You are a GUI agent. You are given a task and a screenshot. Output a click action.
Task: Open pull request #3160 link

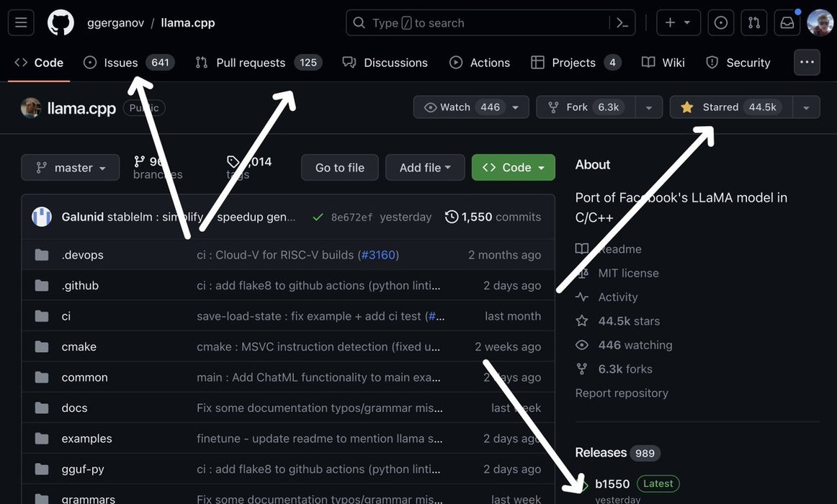click(x=378, y=255)
